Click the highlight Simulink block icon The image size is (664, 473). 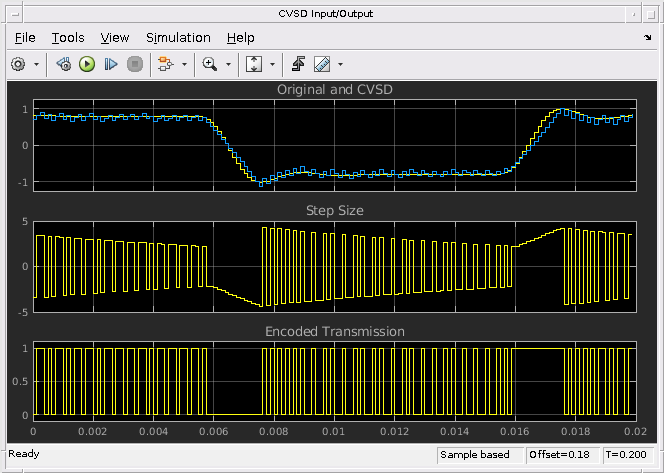[165, 64]
